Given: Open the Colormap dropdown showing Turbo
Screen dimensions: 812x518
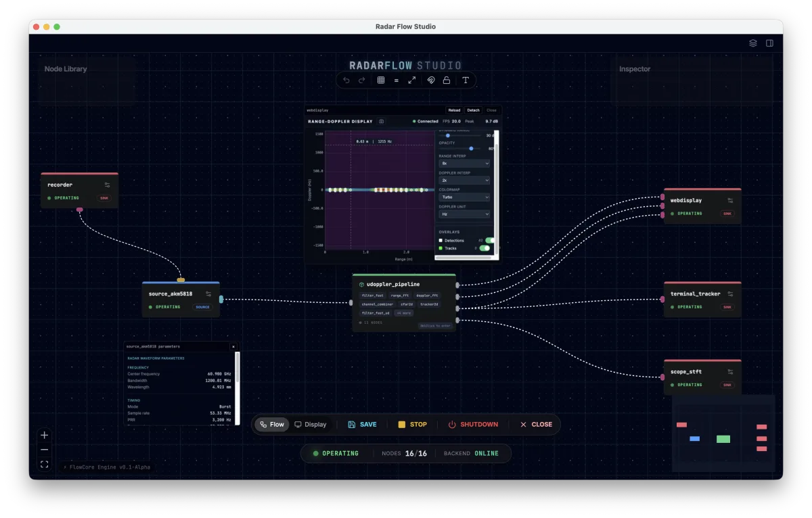Looking at the screenshot, I should (x=464, y=197).
